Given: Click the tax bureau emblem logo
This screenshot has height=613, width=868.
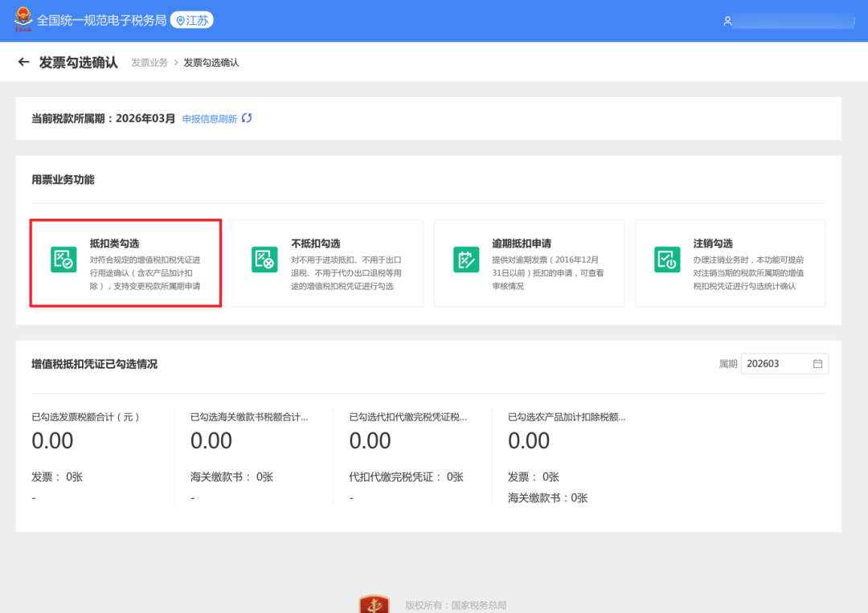Looking at the screenshot, I should (23, 19).
